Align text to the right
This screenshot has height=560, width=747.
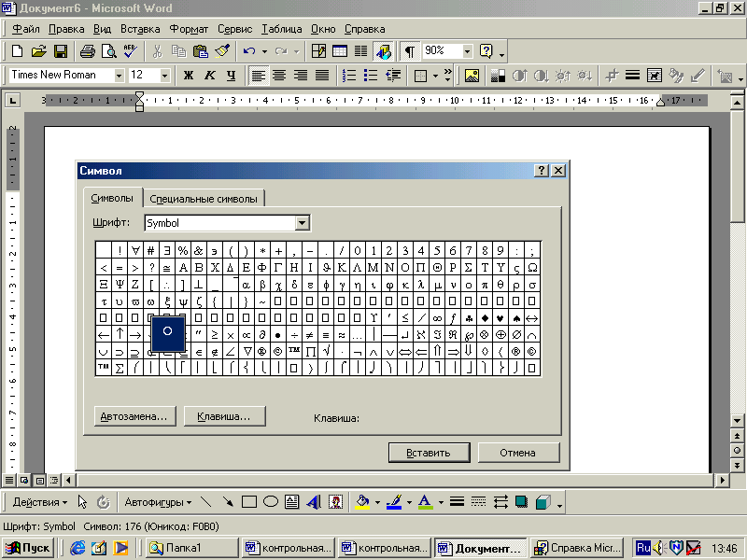(x=301, y=76)
